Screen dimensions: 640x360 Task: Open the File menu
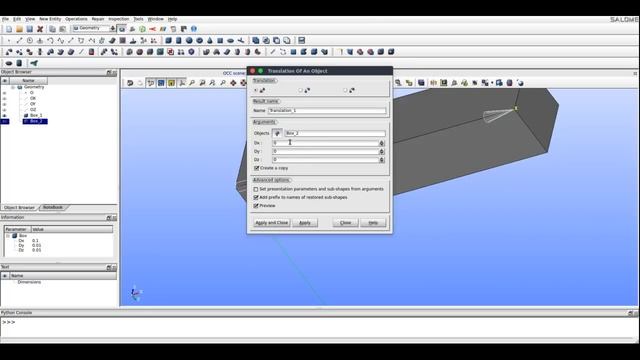click(5, 19)
